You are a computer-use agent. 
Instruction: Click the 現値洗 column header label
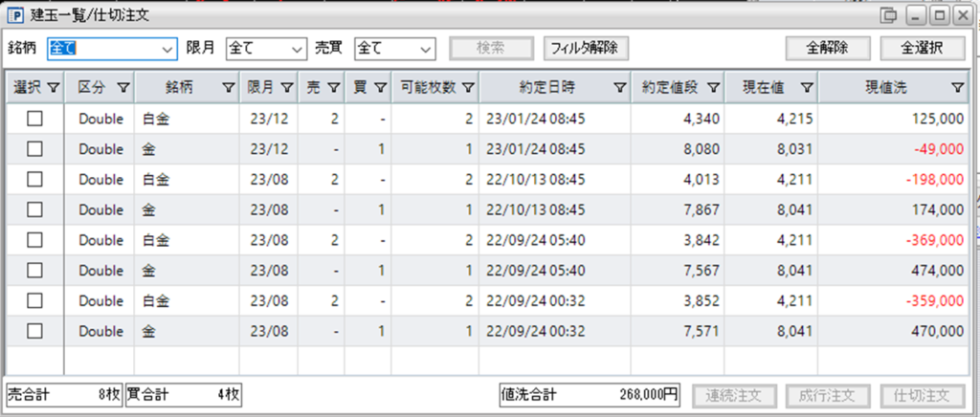(885, 88)
